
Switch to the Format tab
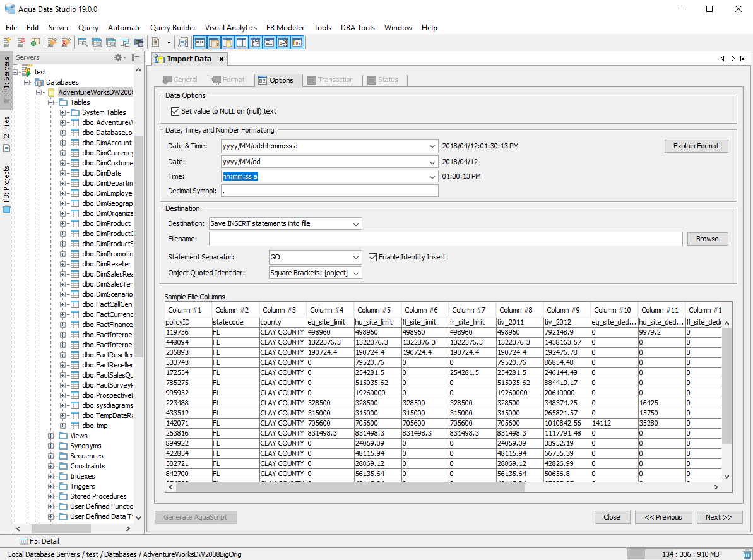(x=228, y=80)
